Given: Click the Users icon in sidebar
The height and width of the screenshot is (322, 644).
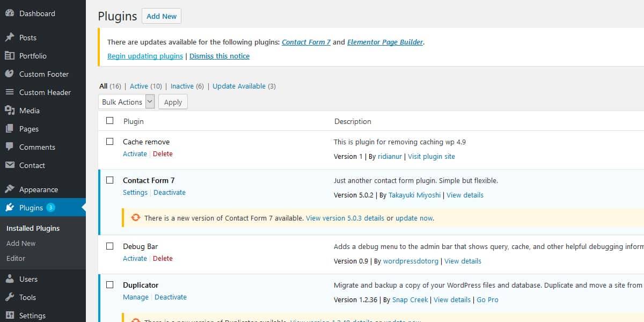Looking at the screenshot, I should (10, 279).
